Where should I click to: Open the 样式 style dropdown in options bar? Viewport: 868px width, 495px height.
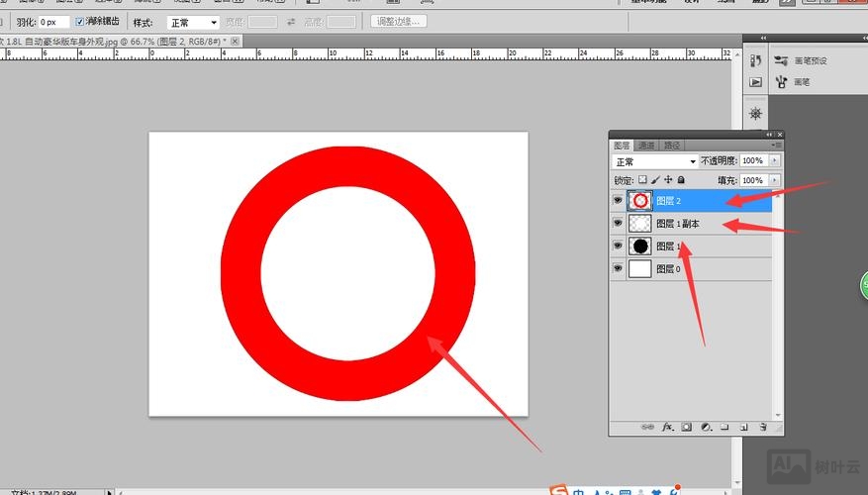click(192, 22)
